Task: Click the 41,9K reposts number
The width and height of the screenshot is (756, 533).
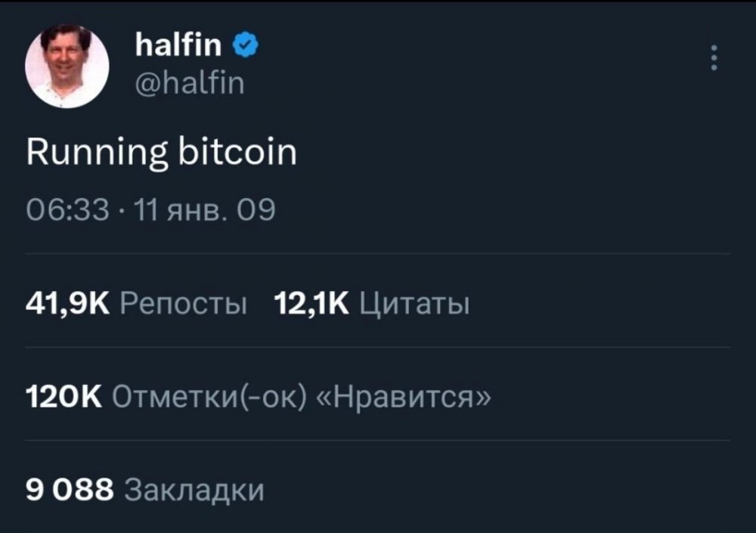Action: pos(68,305)
